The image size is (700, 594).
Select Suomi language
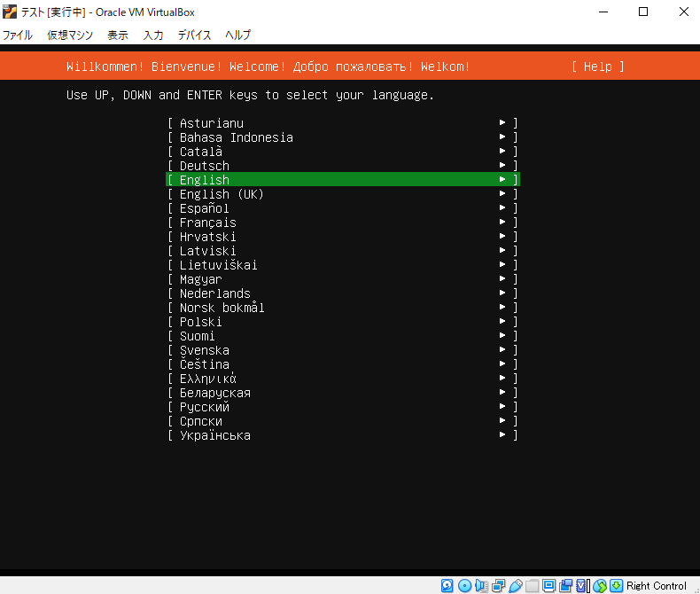click(342, 336)
